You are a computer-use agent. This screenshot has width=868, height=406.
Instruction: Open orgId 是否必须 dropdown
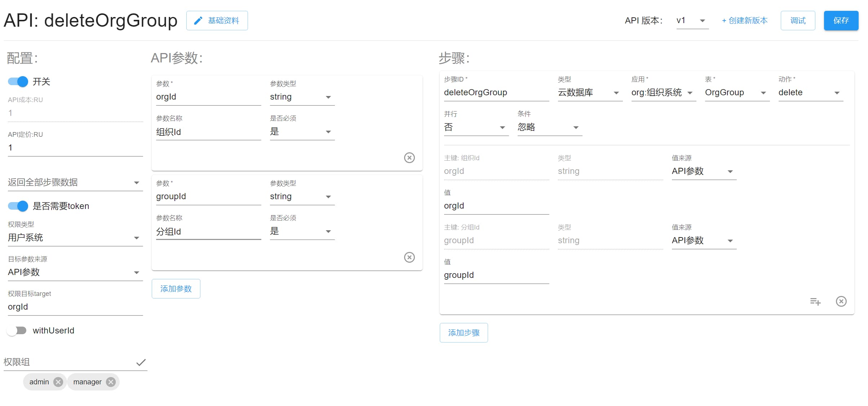pos(302,131)
